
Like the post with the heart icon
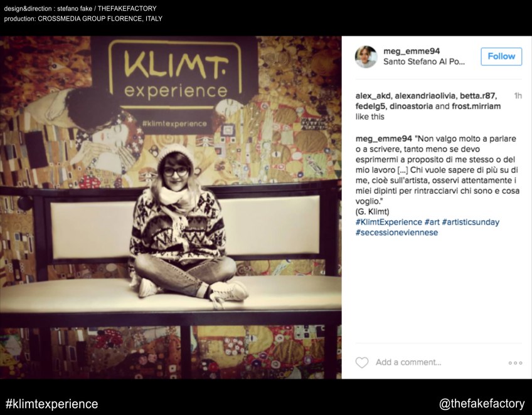[x=362, y=362]
